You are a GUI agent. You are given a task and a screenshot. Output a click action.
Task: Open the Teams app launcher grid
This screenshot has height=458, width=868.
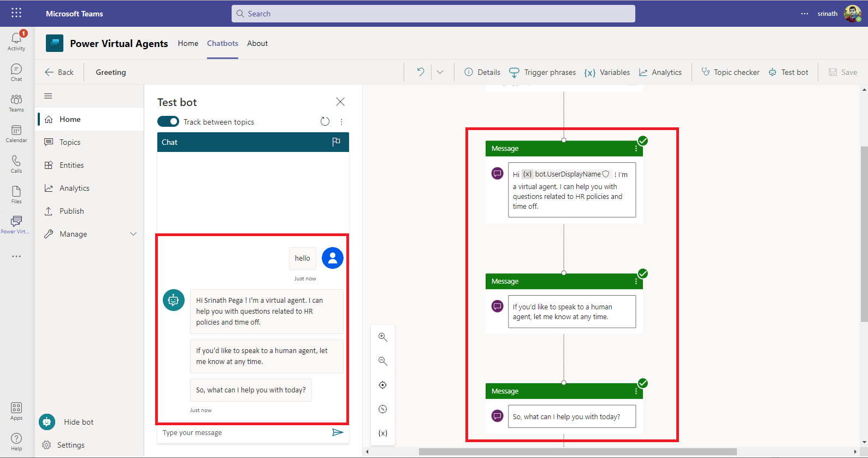[x=16, y=13]
